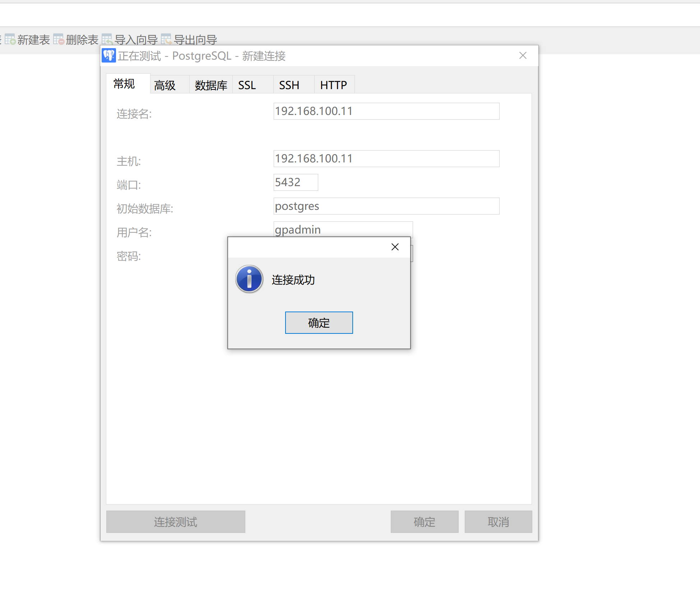Click the 端口 port field showing 5432
The width and height of the screenshot is (700, 613).
296,183
